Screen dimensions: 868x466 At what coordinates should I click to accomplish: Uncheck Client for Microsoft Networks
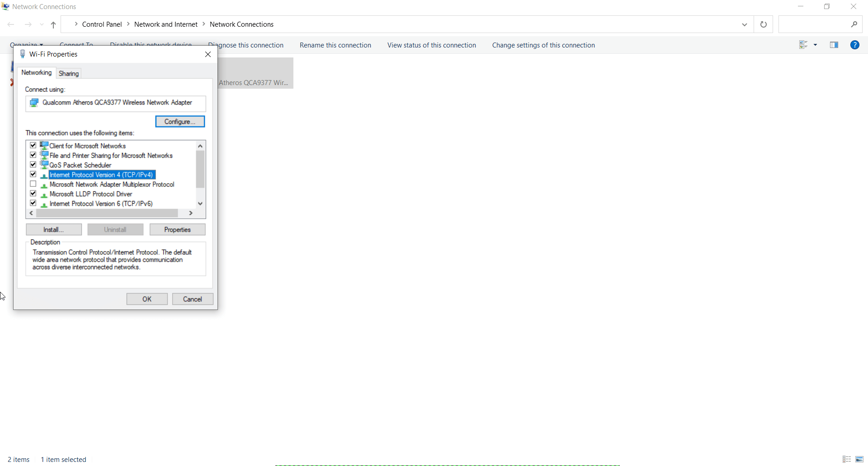click(33, 146)
